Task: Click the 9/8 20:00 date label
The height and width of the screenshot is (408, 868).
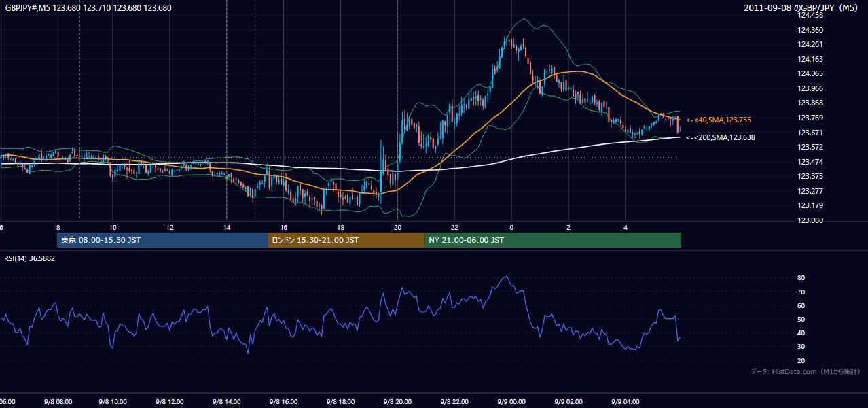Action: (398, 402)
